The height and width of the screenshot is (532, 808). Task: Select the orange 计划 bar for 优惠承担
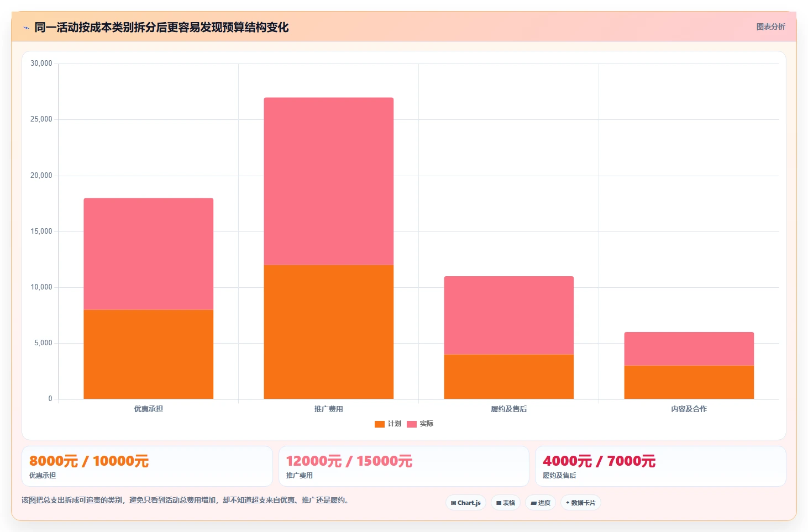pyautogui.click(x=149, y=354)
